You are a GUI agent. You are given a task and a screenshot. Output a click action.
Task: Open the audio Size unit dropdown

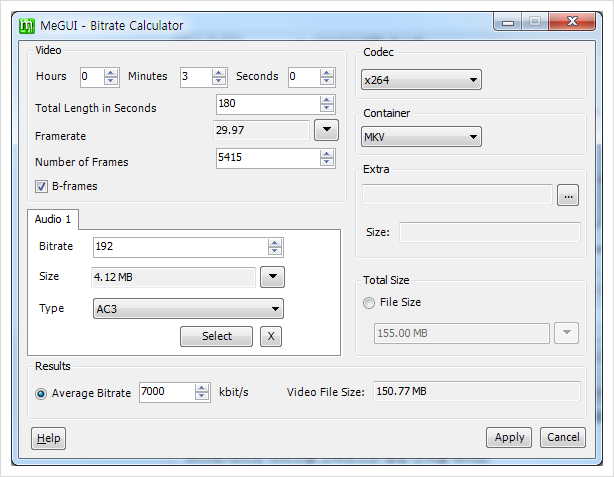click(x=273, y=277)
